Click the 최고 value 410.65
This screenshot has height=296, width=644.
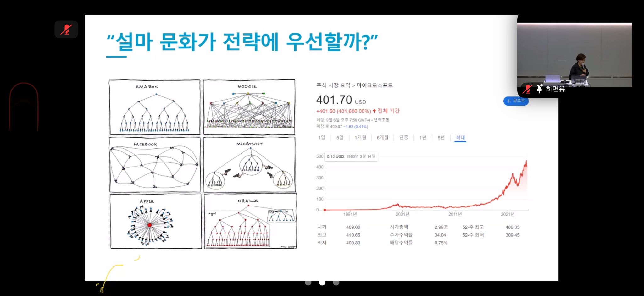(x=353, y=235)
